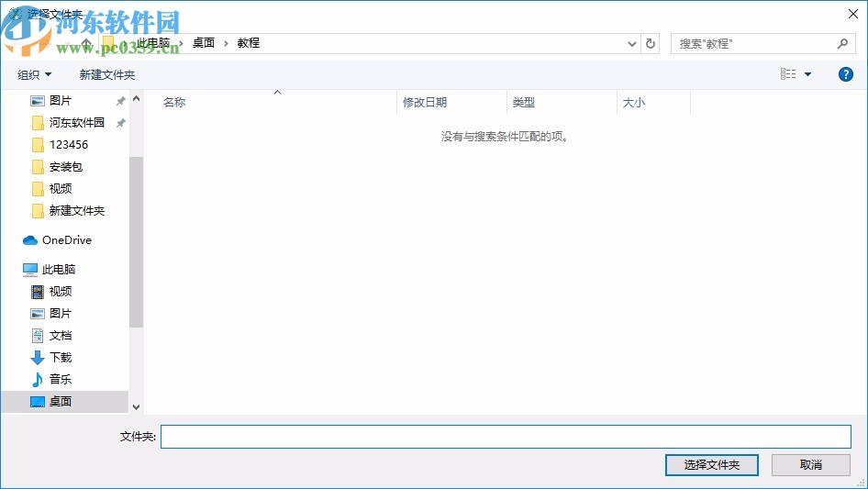The height and width of the screenshot is (489, 868).
Task: Click 桌面 in the address breadcrumb
Action: pyautogui.click(x=203, y=43)
